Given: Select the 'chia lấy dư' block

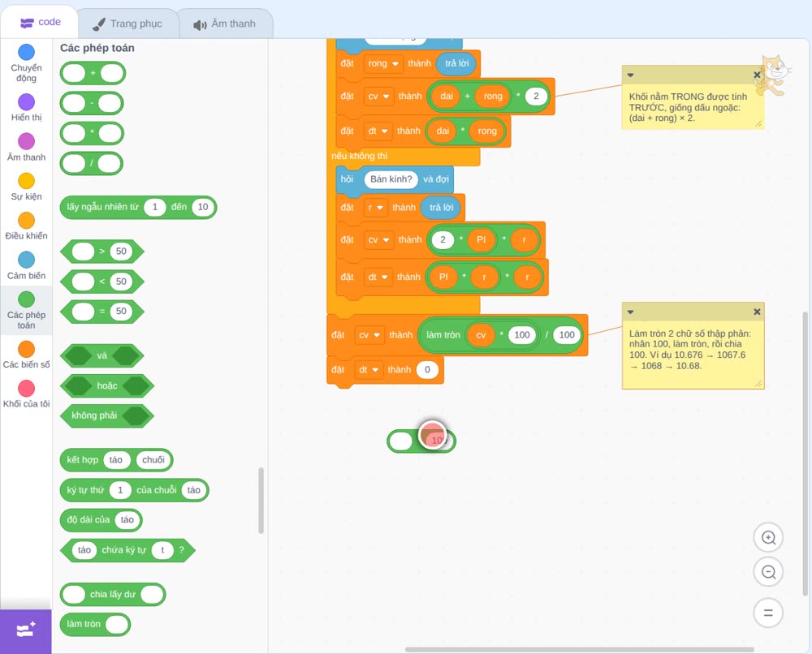Looking at the screenshot, I should [113, 594].
